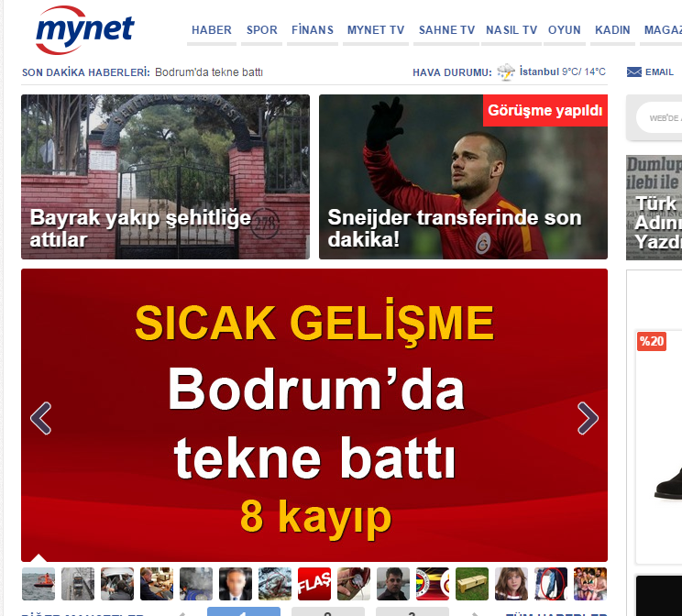Open NASIL TV from the navigation
The height and width of the screenshot is (616, 682).
(x=511, y=30)
